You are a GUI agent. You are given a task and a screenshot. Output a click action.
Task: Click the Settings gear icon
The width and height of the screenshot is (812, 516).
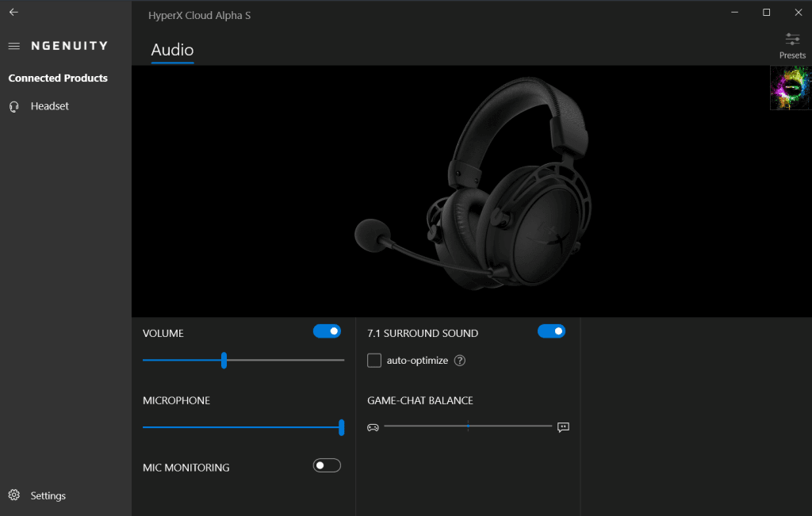[x=14, y=495]
